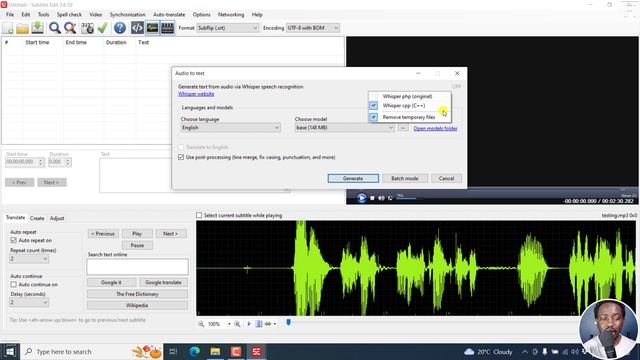Toggle Auto repeat on checkbox
This screenshot has height=360, width=640.
pos(13,240)
